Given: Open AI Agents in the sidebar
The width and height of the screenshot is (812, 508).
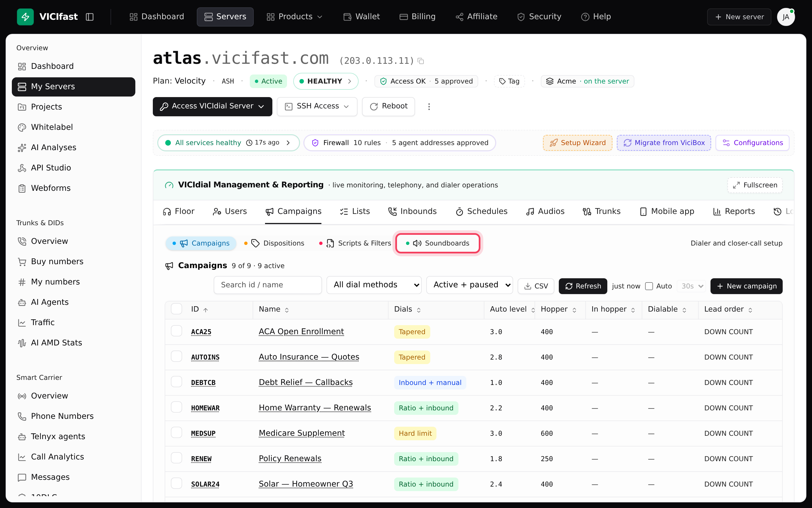Looking at the screenshot, I should click(74, 302).
